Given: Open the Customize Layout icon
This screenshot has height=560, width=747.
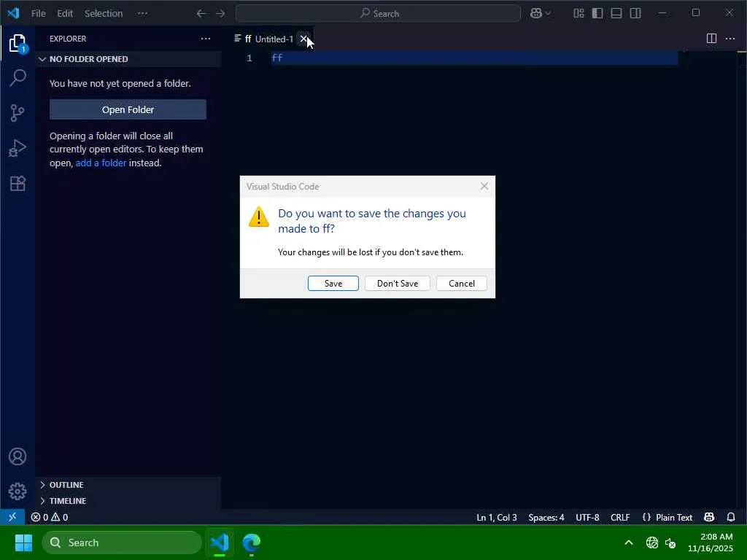Looking at the screenshot, I should pyautogui.click(x=578, y=13).
